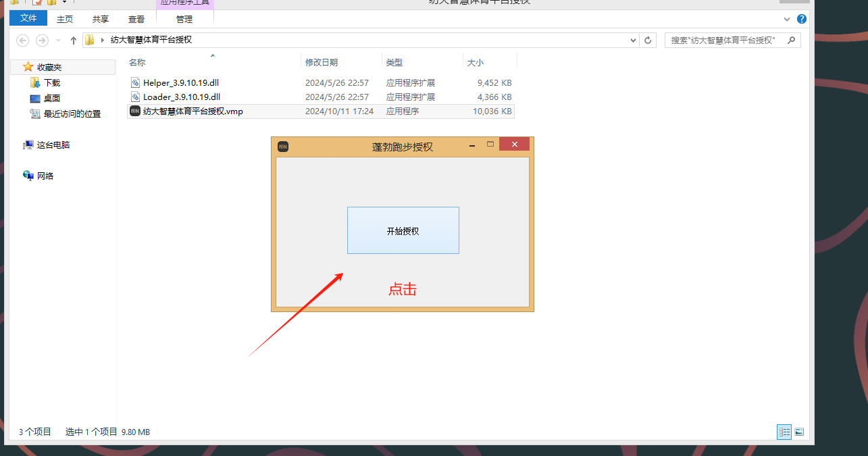Open the 文件 menu
Viewport: 868px width, 456px height.
coord(28,18)
